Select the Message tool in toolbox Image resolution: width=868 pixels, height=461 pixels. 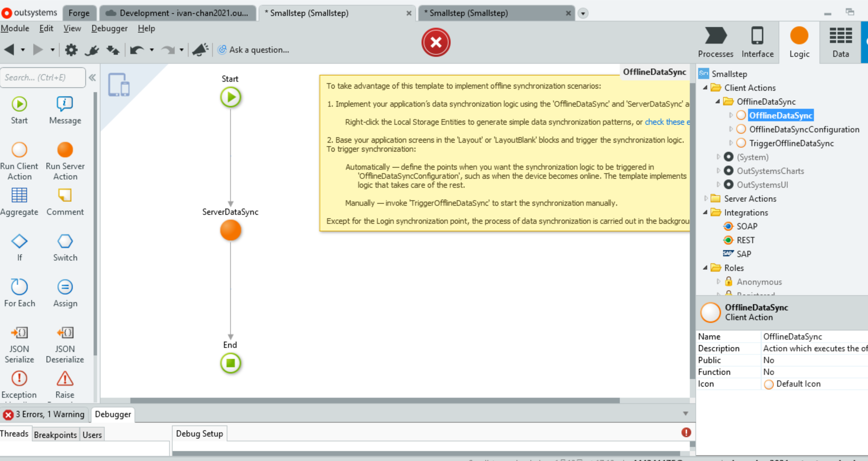click(65, 110)
